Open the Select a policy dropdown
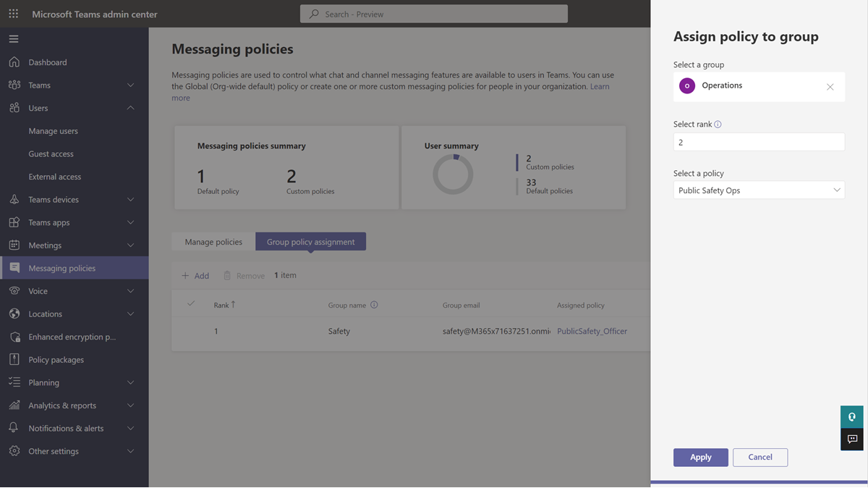This screenshot has width=868, height=488. click(x=759, y=190)
